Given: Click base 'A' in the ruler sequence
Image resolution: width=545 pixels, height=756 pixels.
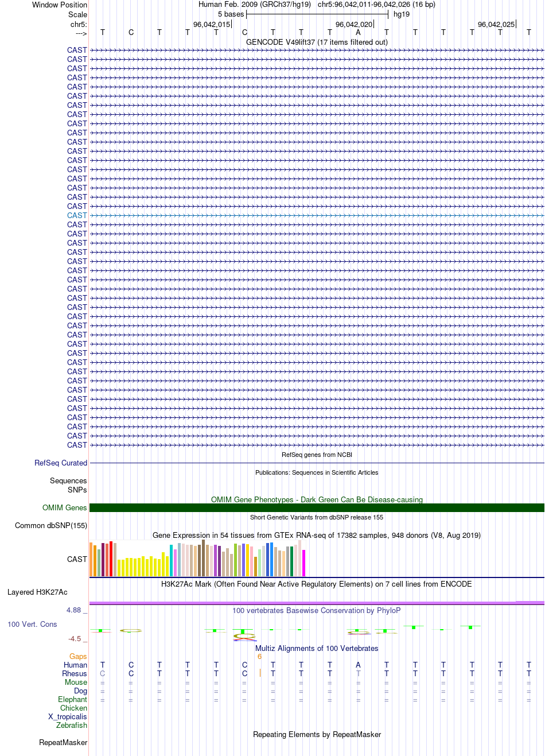Looking at the screenshot, I should [358, 33].
